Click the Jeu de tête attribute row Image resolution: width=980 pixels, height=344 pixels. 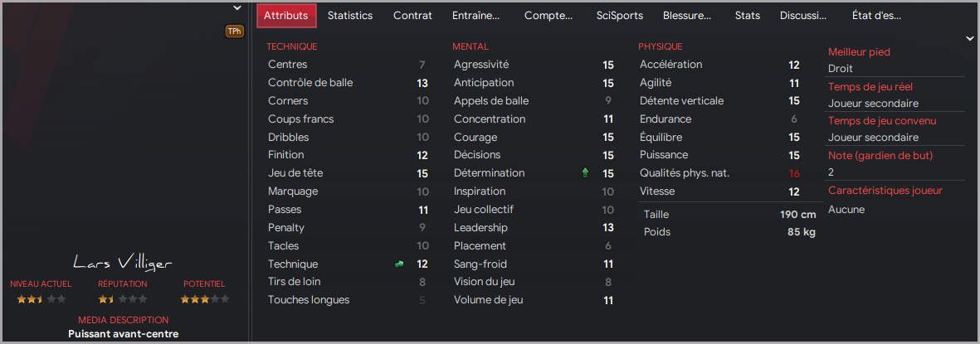[349, 173]
